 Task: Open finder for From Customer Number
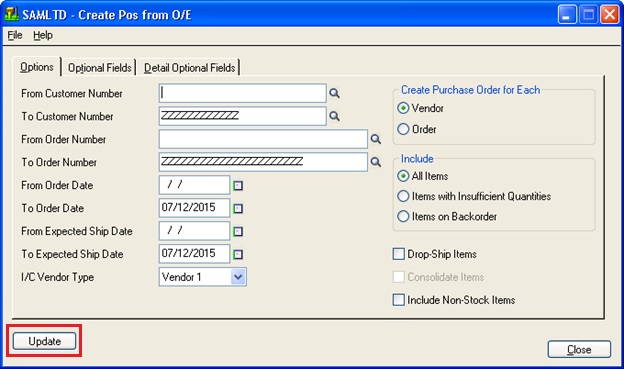(334, 93)
